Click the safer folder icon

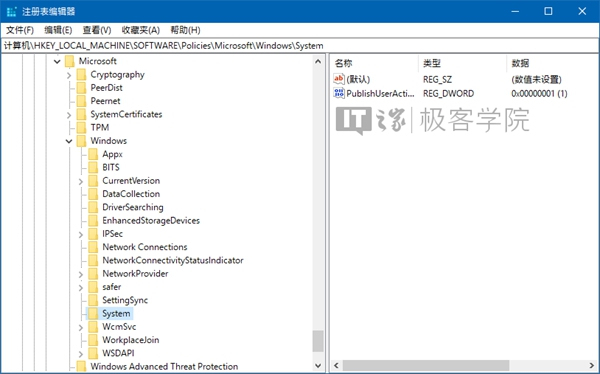(93, 287)
